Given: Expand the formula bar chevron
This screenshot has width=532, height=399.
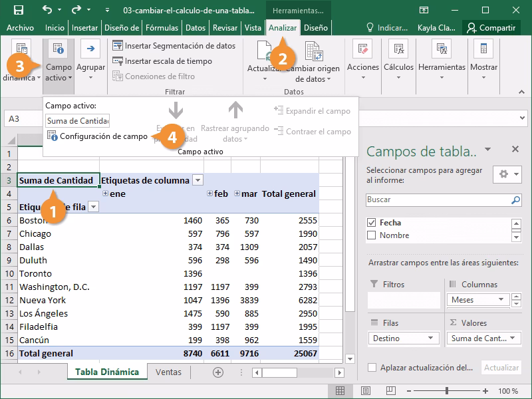Looking at the screenshot, I should coord(522,118).
